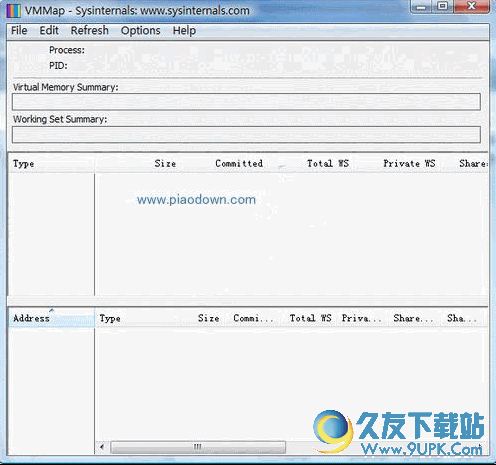Sort lower table by Sha... column
The width and height of the screenshot is (496, 465).
click(x=462, y=318)
